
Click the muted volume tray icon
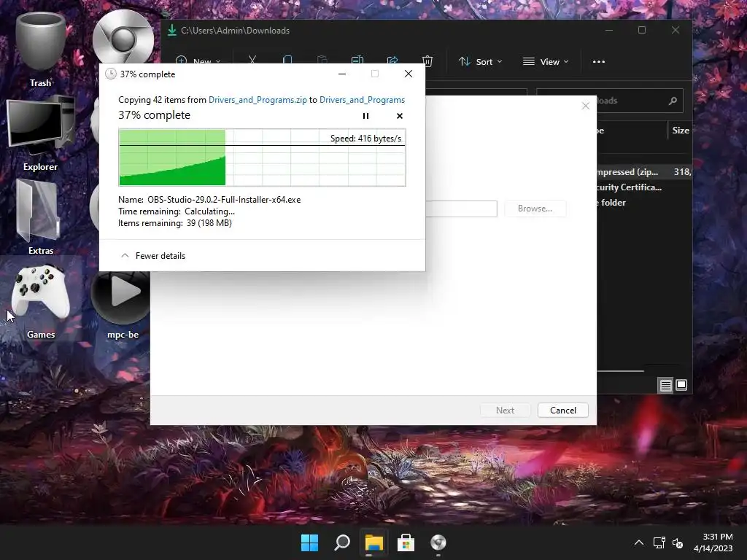(678, 542)
